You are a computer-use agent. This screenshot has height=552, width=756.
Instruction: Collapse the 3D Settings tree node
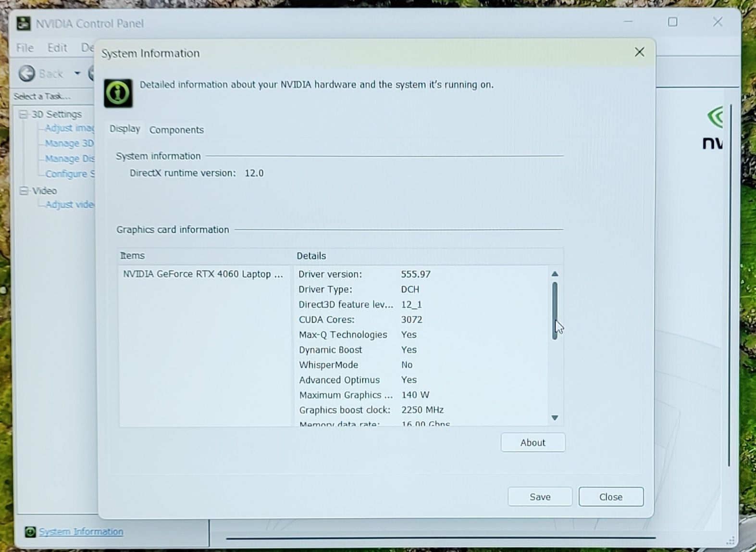tap(23, 114)
